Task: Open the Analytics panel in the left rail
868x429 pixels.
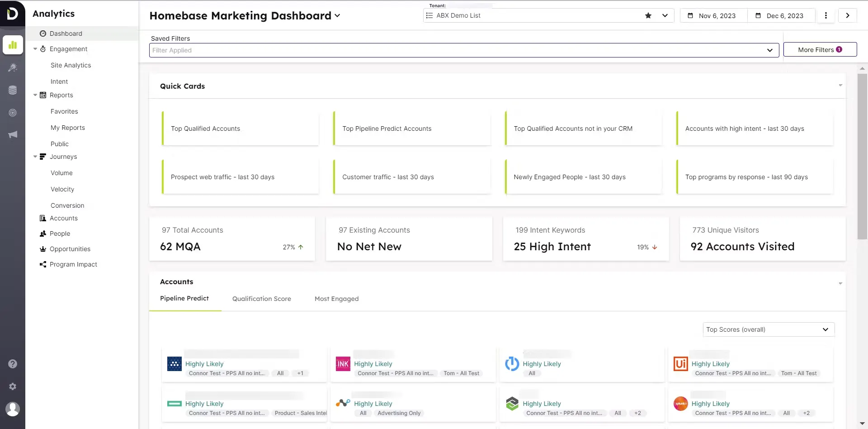Action: 13,45
